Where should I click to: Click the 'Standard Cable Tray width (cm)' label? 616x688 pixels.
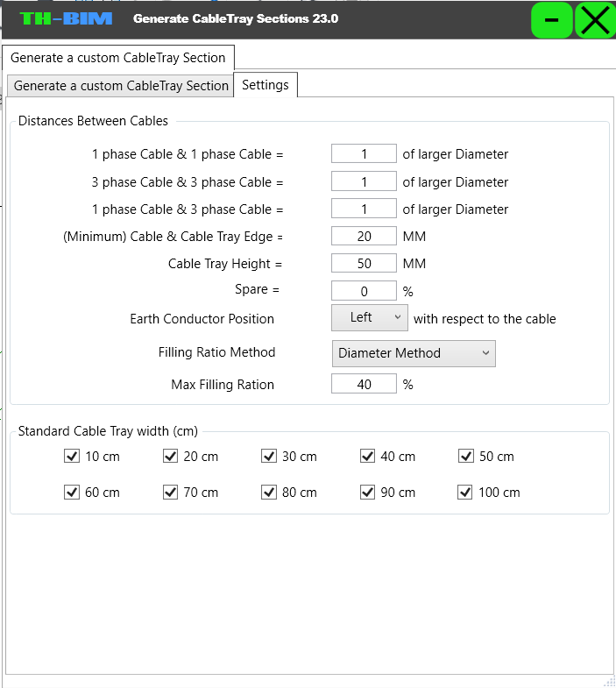click(x=108, y=431)
